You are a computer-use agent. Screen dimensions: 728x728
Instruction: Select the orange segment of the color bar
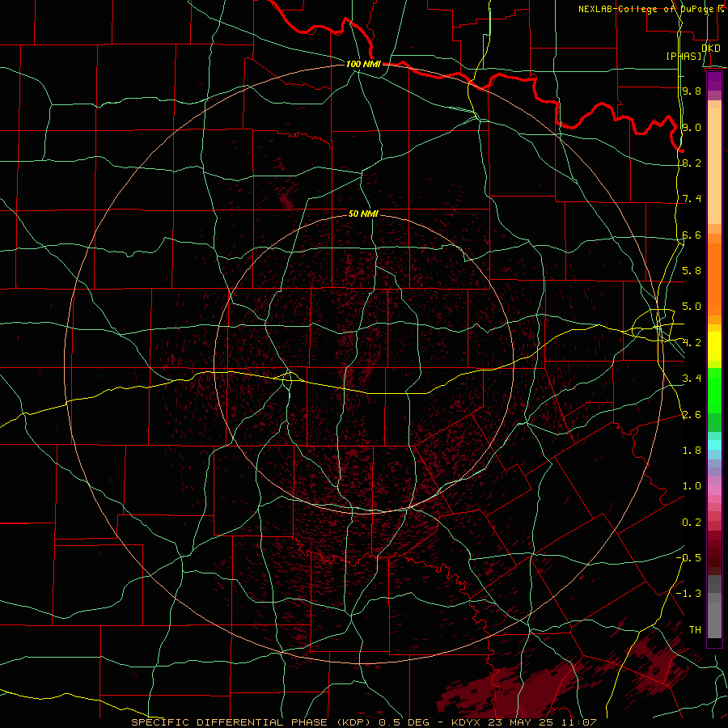[x=714, y=278]
